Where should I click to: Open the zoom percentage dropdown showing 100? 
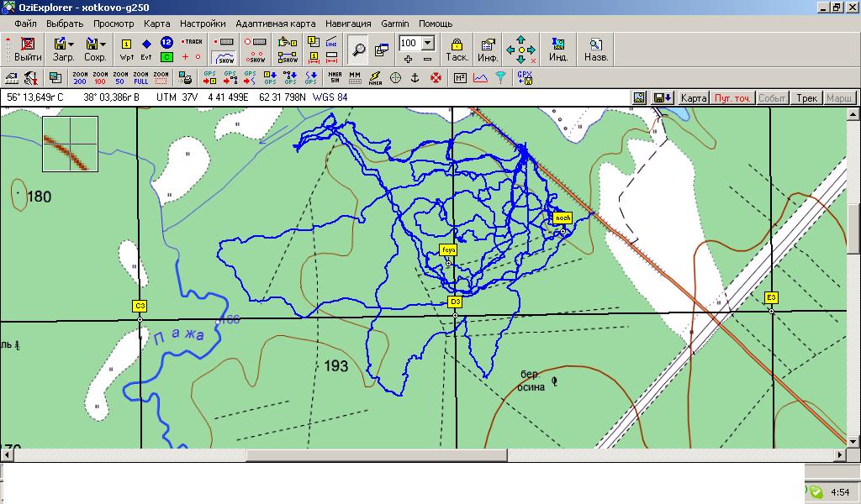(427, 43)
